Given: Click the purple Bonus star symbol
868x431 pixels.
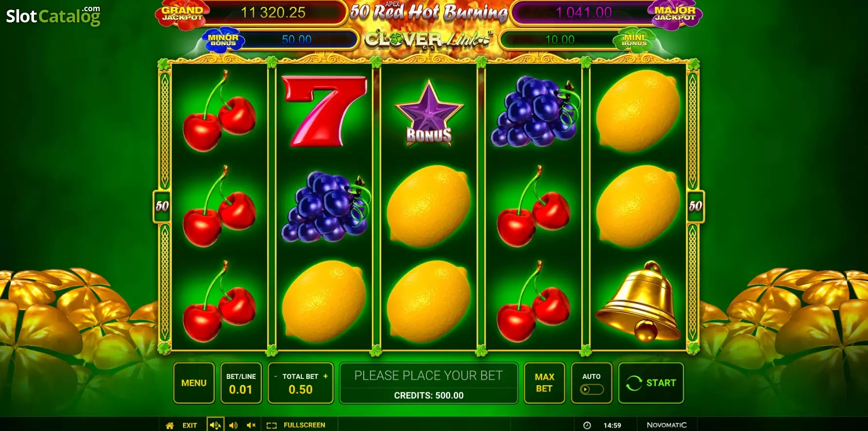Looking at the screenshot, I should click(x=429, y=113).
